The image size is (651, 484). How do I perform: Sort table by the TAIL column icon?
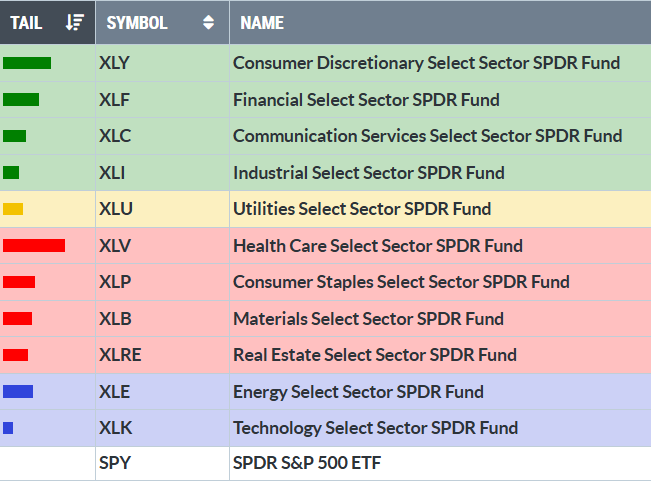75,22
